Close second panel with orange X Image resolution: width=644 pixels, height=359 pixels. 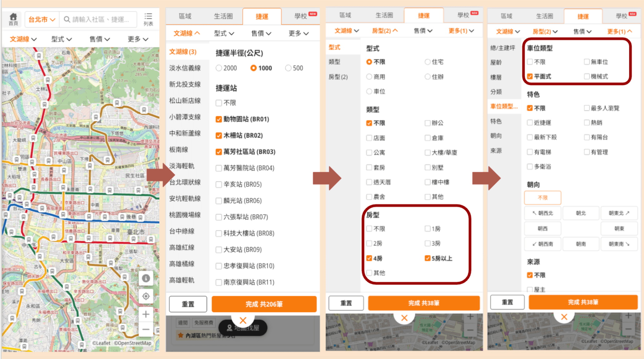(x=243, y=320)
